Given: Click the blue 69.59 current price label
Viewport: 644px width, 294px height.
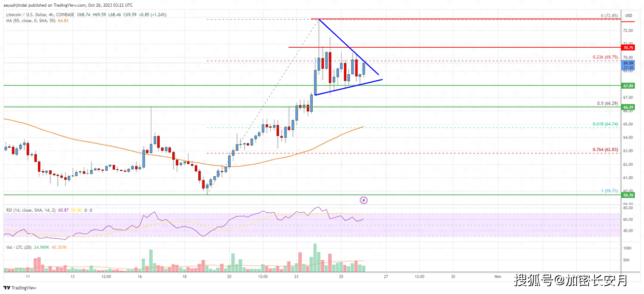Looking at the screenshot, I should tap(628, 65).
